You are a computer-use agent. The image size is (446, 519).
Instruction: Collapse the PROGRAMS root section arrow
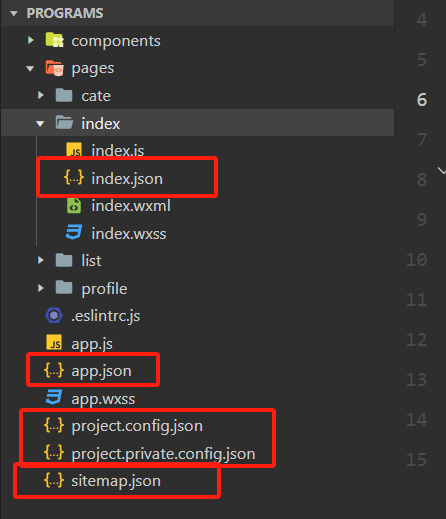[14, 14]
